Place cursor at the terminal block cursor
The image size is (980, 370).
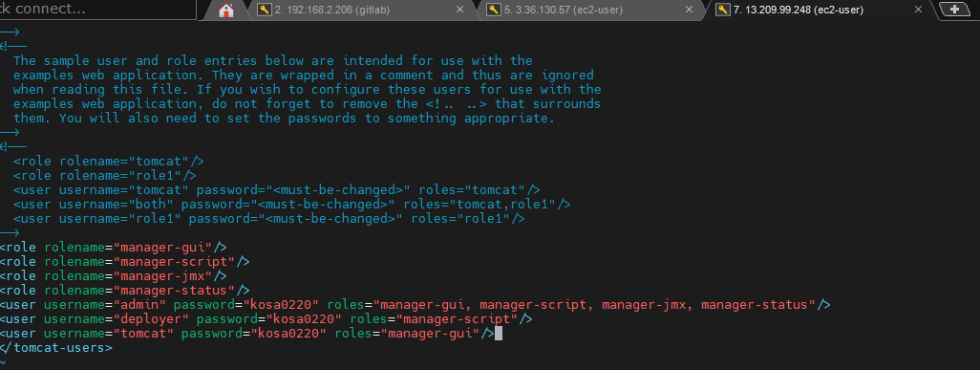pyautogui.click(x=499, y=334)
